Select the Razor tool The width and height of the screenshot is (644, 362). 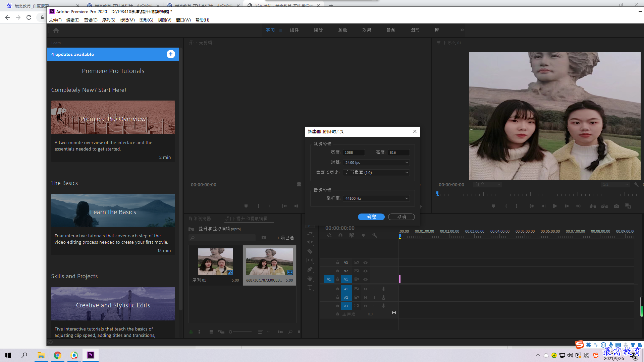click(310, 251)
